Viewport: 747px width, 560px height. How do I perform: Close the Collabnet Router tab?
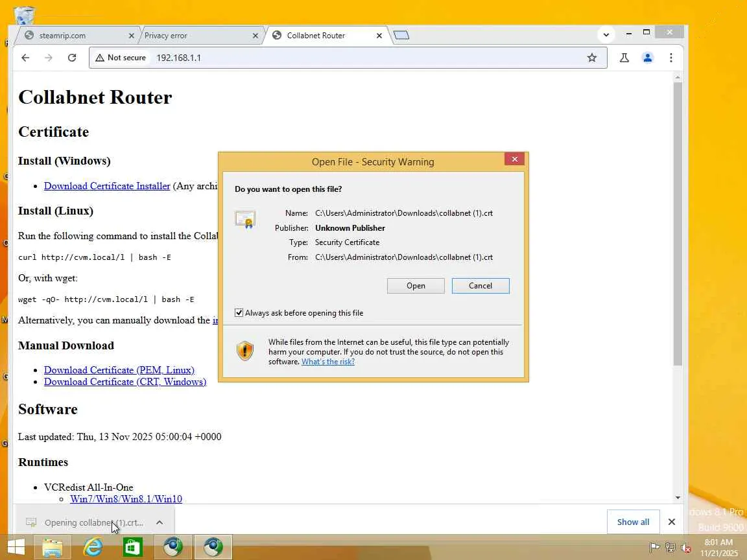[x=379, y=36]
